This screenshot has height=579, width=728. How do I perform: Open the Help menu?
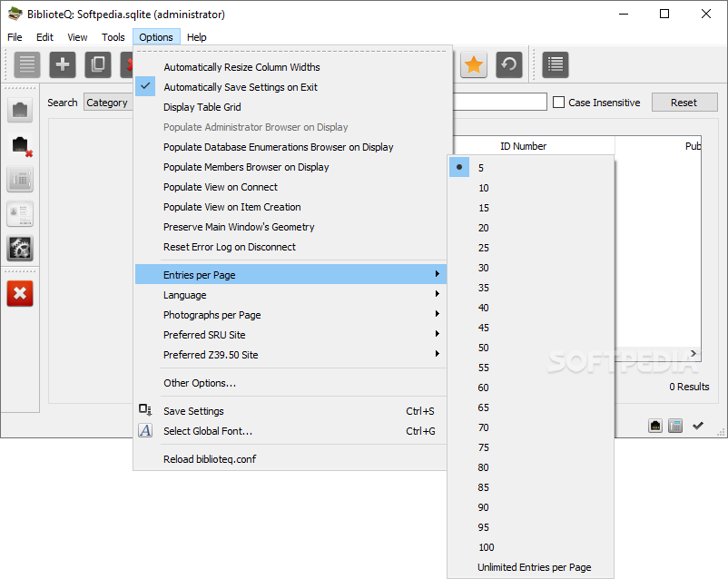pos(196,37)
